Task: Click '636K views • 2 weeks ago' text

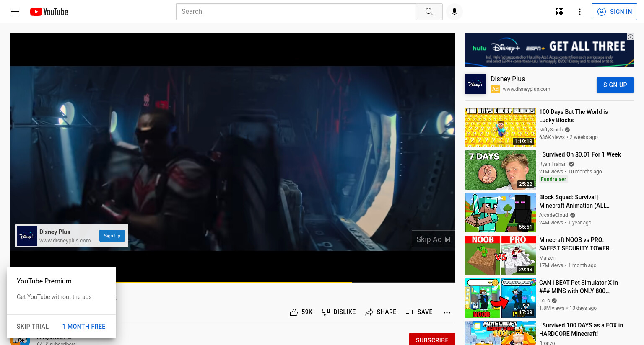Action: (x=569, y=137)
